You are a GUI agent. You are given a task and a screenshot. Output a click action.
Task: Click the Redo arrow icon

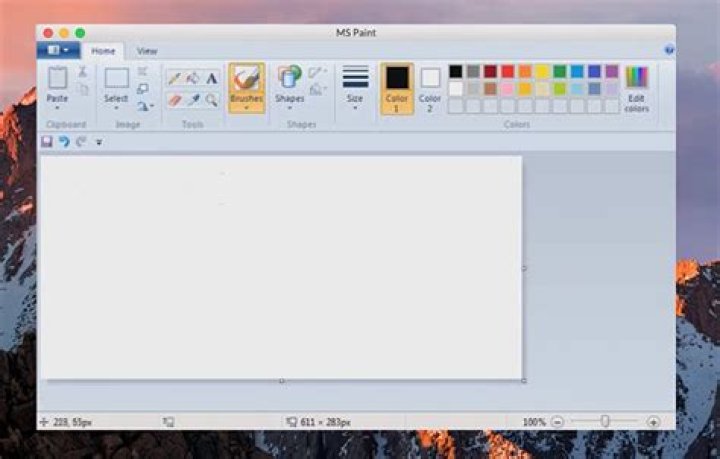(x=81, y=141)
